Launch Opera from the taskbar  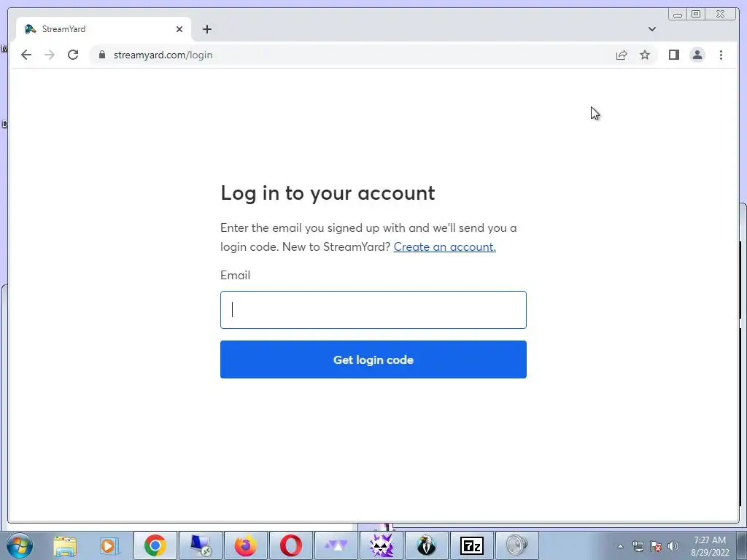tap(290, 545)
